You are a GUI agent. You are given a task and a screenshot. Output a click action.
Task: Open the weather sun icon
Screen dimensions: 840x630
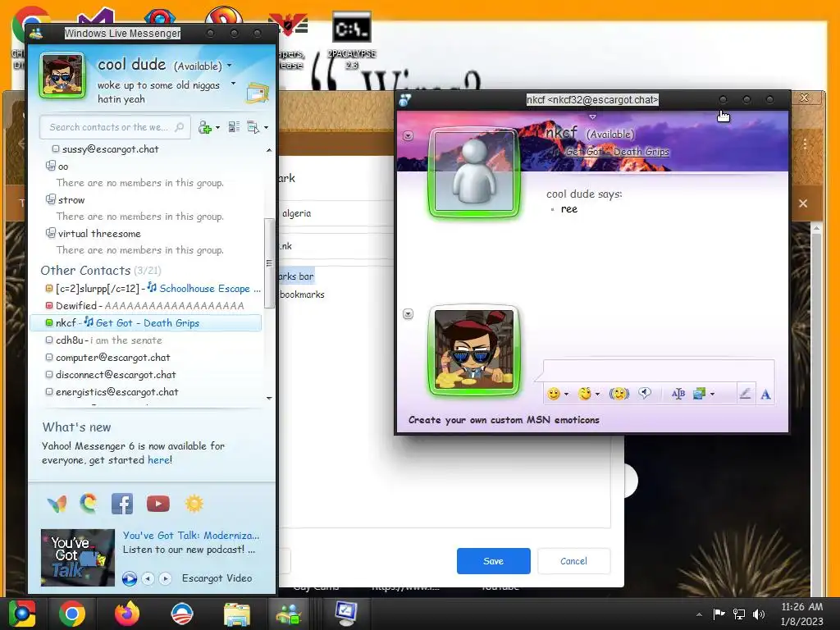[194, 504]
